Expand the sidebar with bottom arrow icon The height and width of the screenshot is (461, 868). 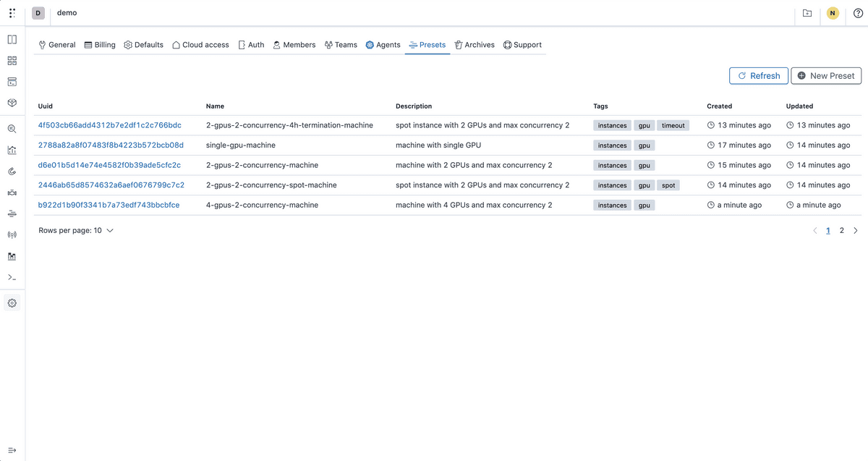click(x=12, y=450)
